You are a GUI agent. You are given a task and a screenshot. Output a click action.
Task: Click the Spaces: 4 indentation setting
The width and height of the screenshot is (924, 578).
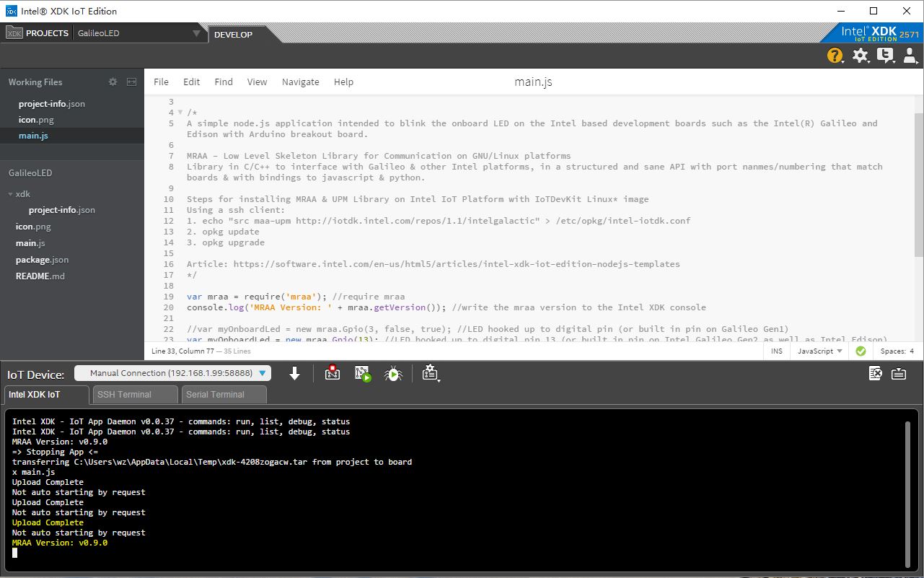897,351
